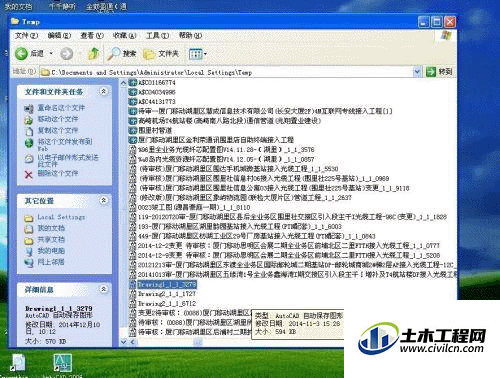Click file list scroll down arrow
The width and height of the screenshot is (500, 378).
click(x=123, y=341)
